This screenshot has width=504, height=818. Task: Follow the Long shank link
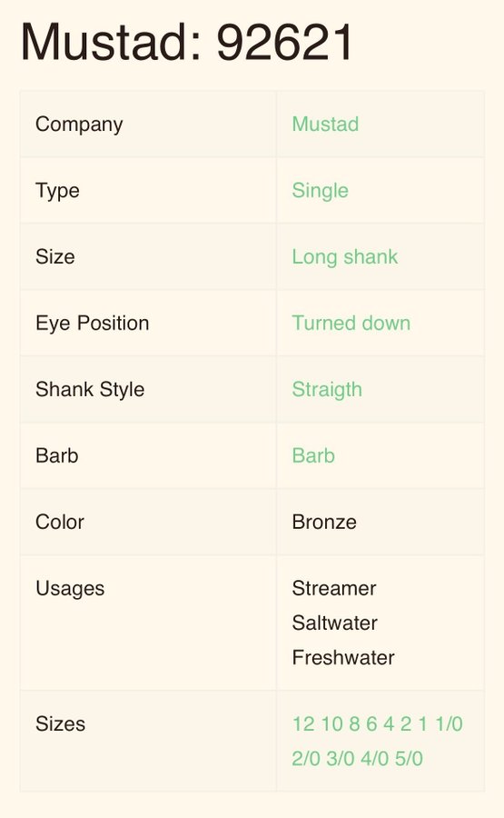344,257
